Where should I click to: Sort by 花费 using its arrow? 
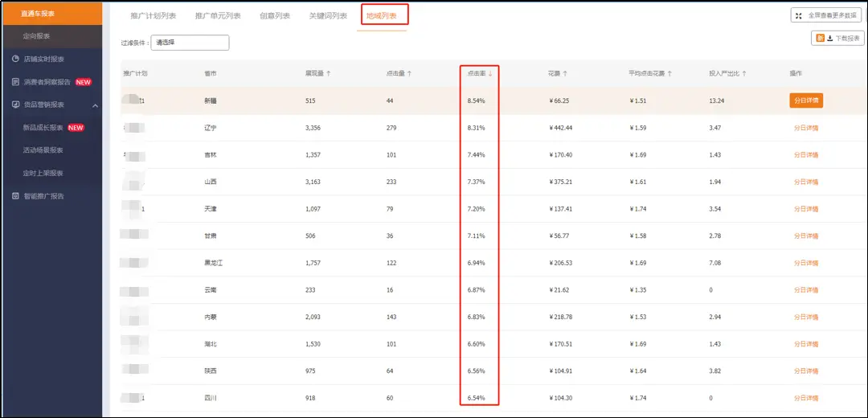565,73
